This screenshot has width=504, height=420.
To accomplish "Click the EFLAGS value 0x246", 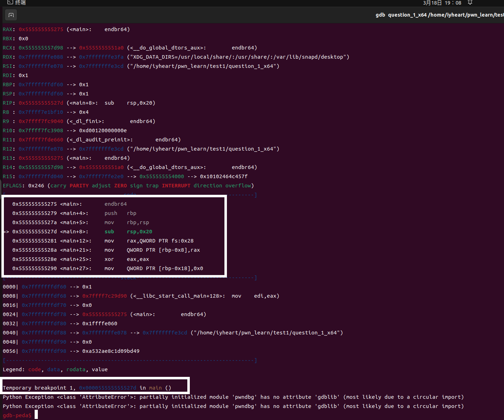I will 36,186.
